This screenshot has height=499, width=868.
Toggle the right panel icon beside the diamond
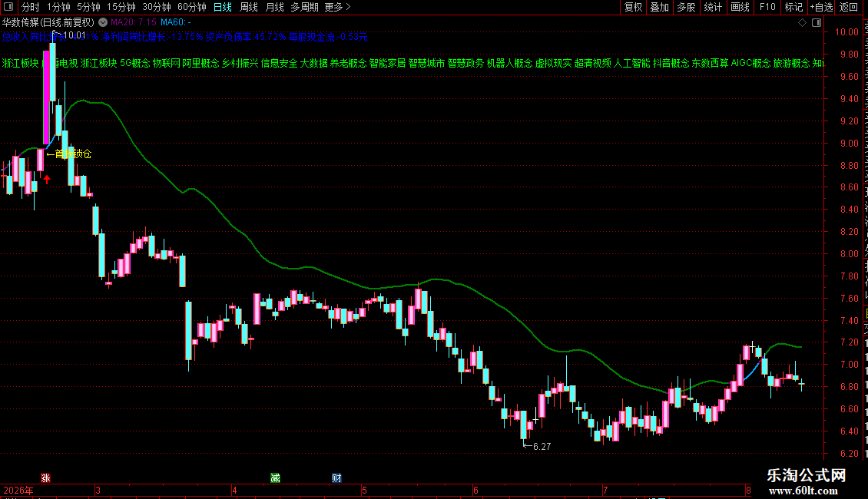pos(817,22)
